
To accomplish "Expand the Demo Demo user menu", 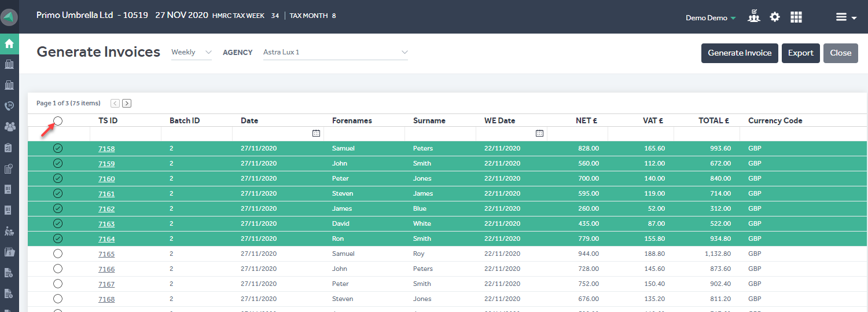I will click(x=711, y=17).
